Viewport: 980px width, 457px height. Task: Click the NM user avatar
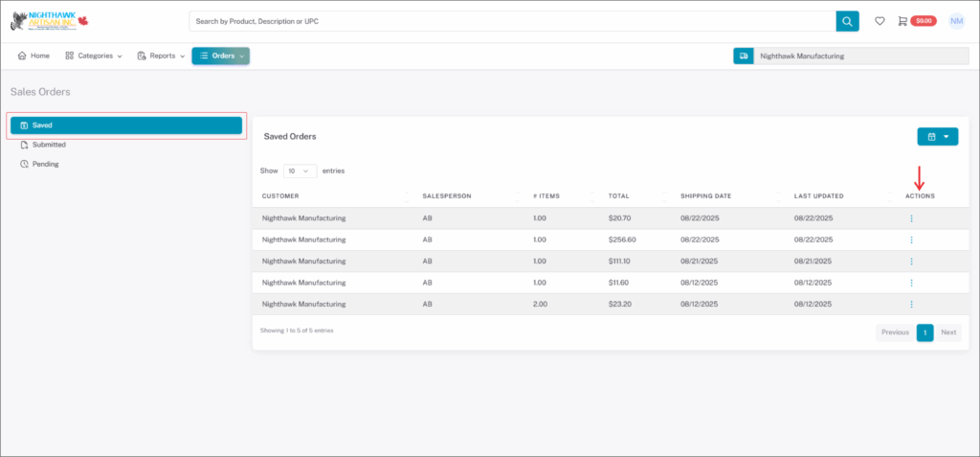click(x=956, y=21)
